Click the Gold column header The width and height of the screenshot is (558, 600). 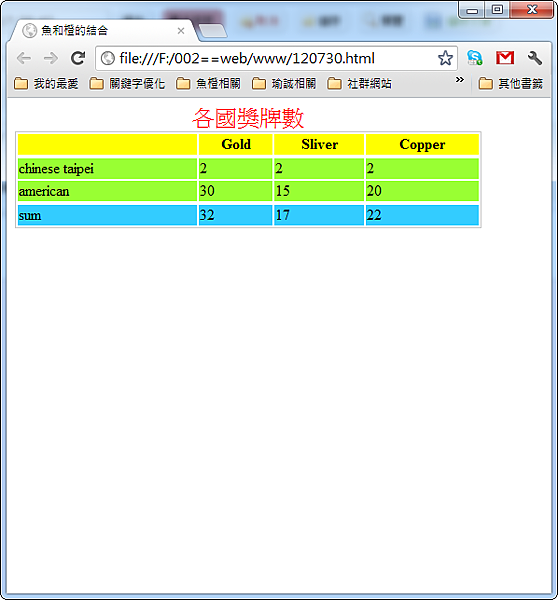point(236,144)
